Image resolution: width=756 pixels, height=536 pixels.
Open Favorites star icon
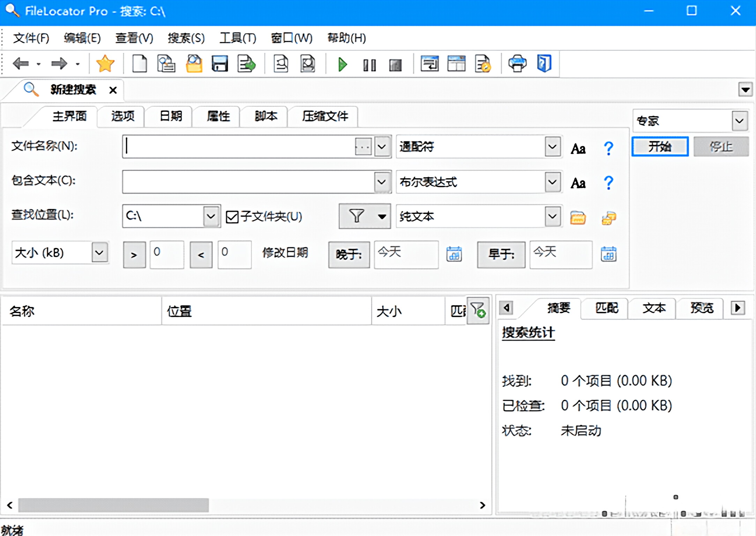tap(105, 64)
